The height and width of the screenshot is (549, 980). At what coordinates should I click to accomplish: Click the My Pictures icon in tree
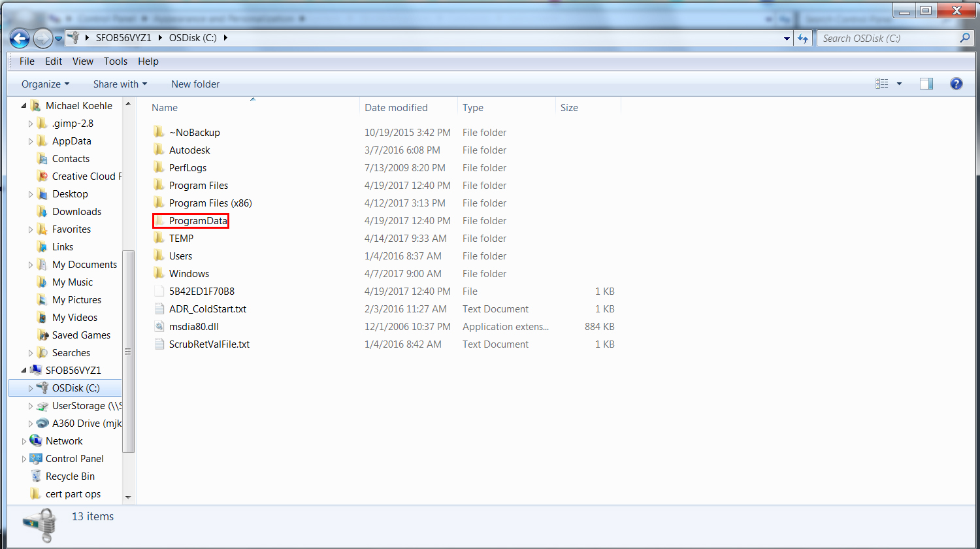click(x=42, y=299)
